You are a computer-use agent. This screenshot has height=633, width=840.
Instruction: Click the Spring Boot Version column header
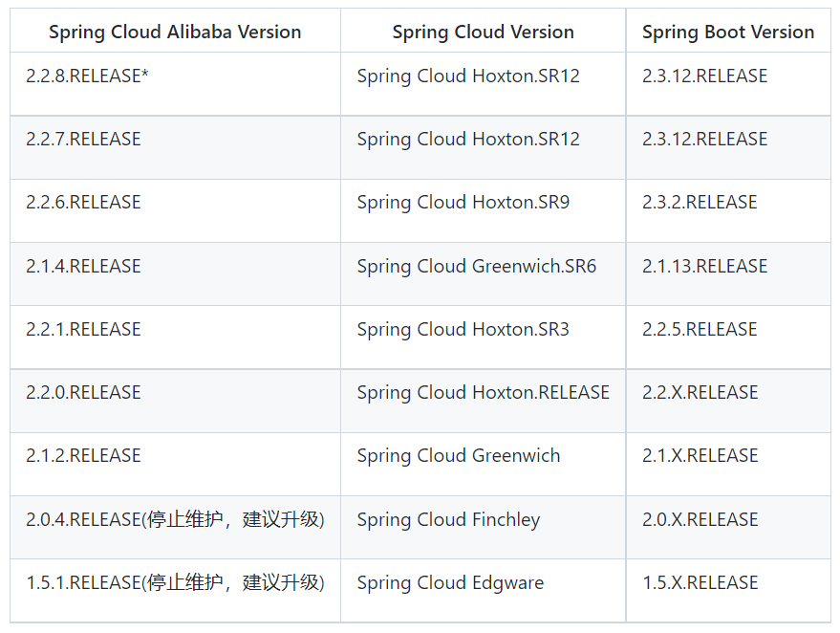point(728,32)
